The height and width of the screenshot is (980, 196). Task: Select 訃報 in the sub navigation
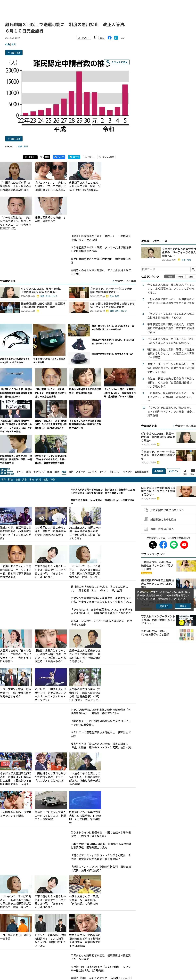pyautogui.click(x=53, y=480)
